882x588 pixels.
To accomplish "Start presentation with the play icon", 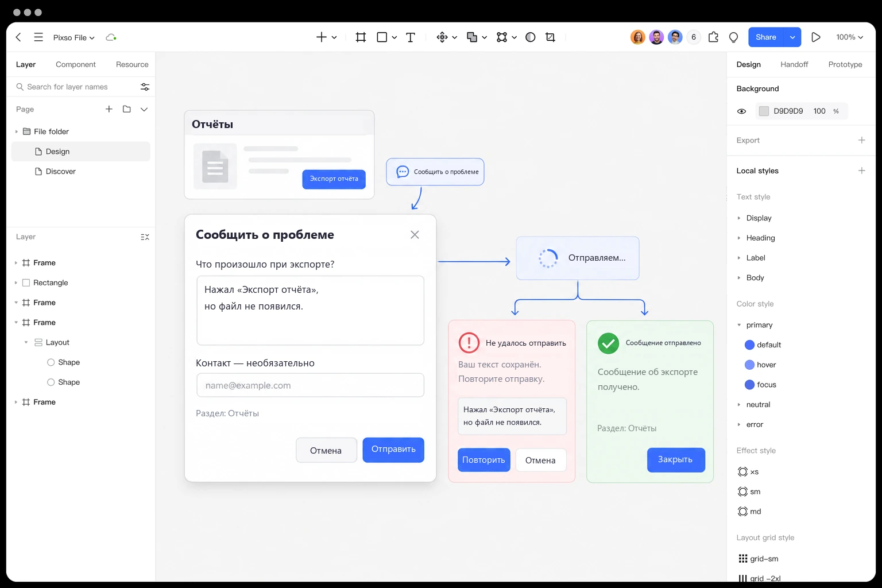I will [815, 37].
